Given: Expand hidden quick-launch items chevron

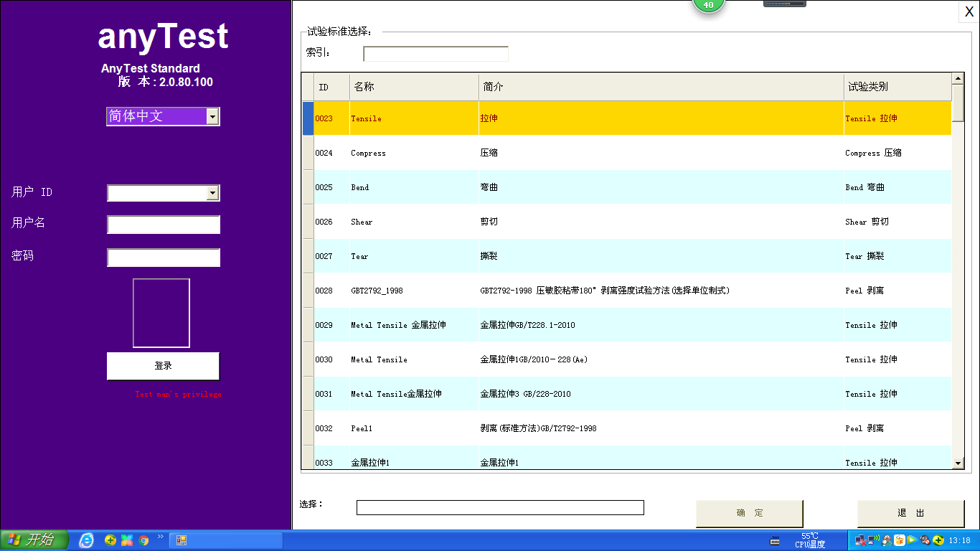Looking at the screenshot, I should pyautogui.click(x=160, y=537).
